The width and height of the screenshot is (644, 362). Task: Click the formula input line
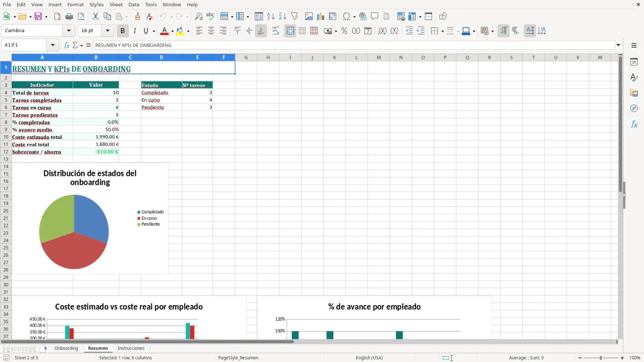(x=354, y=46)
